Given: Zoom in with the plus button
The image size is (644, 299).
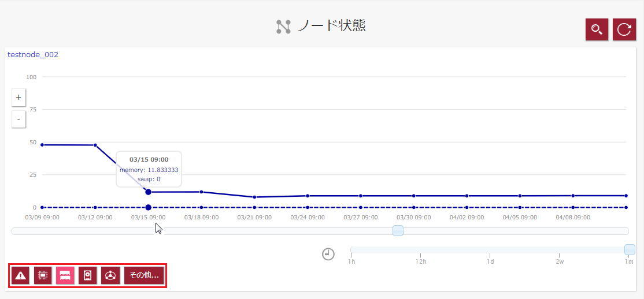Looking at the screenshot, I should pos(18,98).
